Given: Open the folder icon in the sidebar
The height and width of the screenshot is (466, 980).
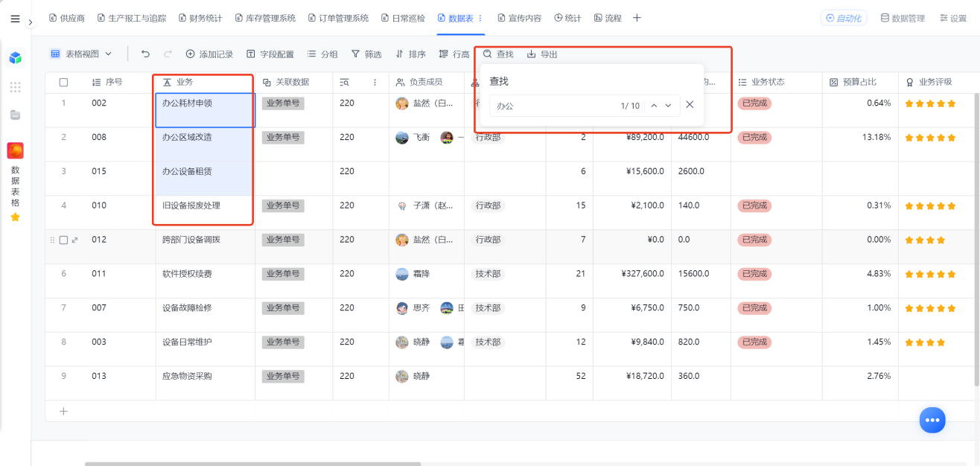Looking at the screenshot, I should (15, 115).
